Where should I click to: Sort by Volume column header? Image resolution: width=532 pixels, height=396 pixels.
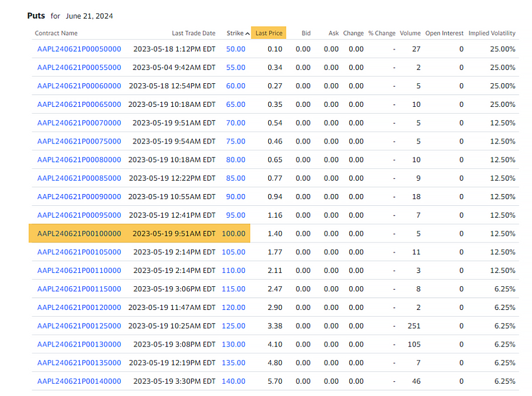pyautogui.click(x=410, y=33)
